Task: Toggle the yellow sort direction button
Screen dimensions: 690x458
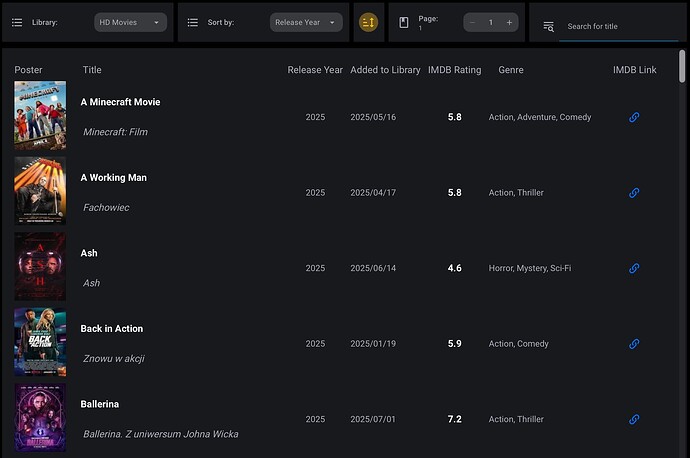Action: click(368, 22)
